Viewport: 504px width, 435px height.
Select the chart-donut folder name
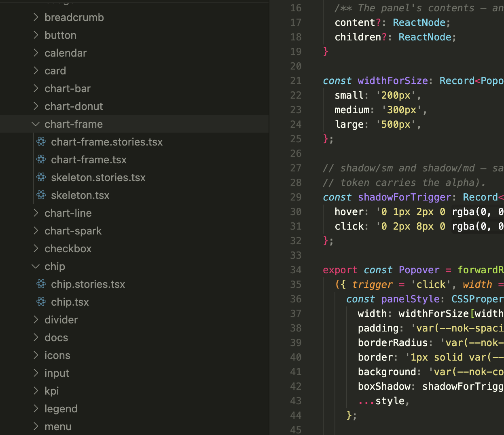[x=74, y=106]
